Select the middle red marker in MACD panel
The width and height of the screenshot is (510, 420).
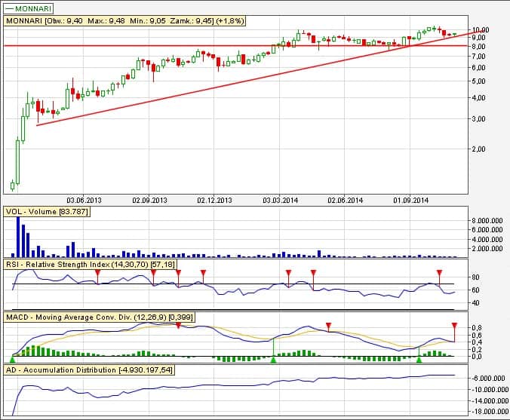(328, 326)
